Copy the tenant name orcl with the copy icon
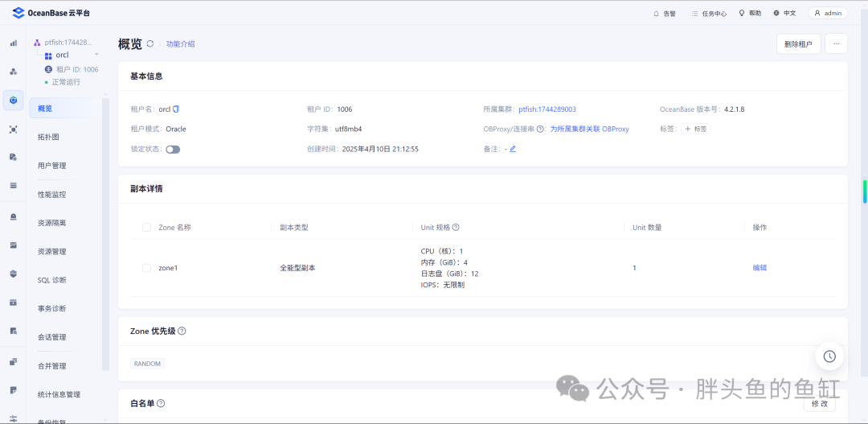 pyautogui.click(x=176, y=109)
